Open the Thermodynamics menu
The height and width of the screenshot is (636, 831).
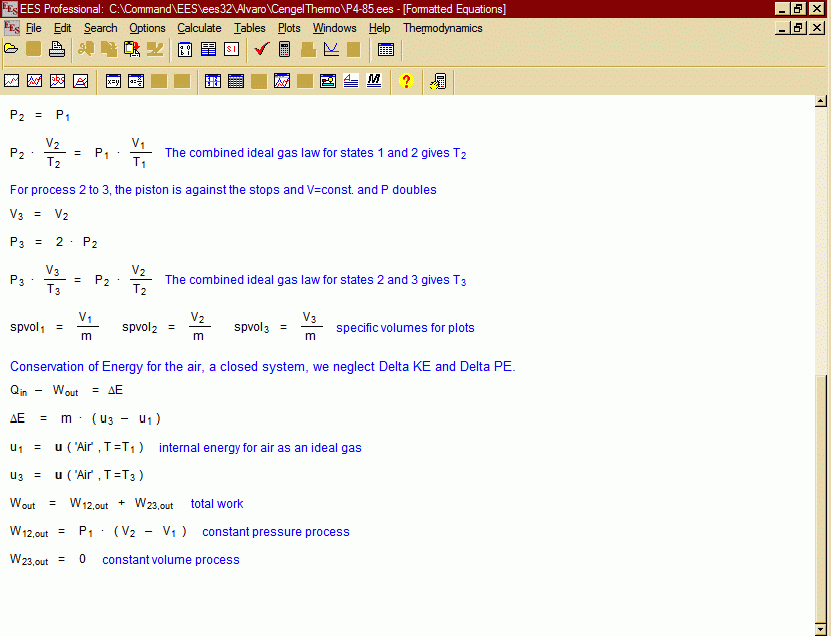pyautogui.click(x=442, y=28)
